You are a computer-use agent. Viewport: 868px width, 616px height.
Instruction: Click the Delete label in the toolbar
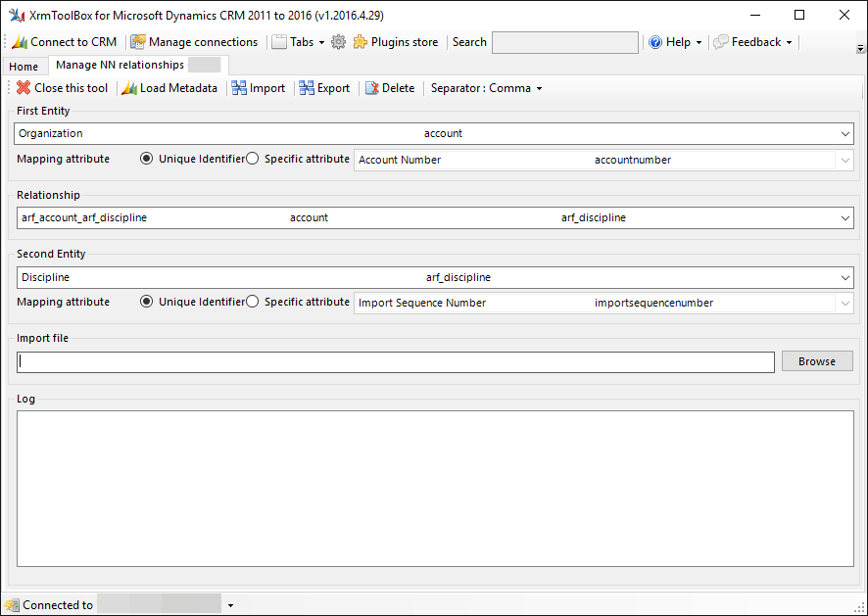click(398, 88)
